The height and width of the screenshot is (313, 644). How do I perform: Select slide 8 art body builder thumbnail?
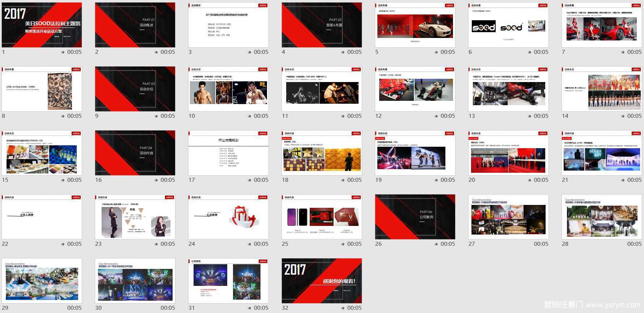[42, 89]
